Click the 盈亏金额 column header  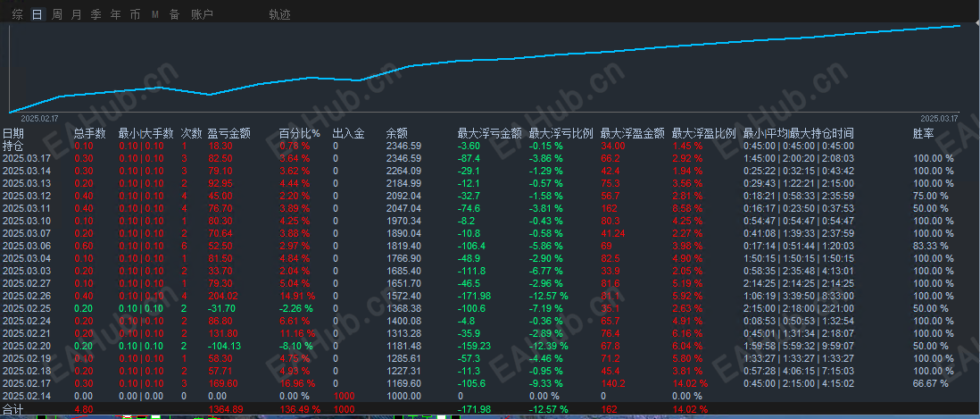pos(229,133)
